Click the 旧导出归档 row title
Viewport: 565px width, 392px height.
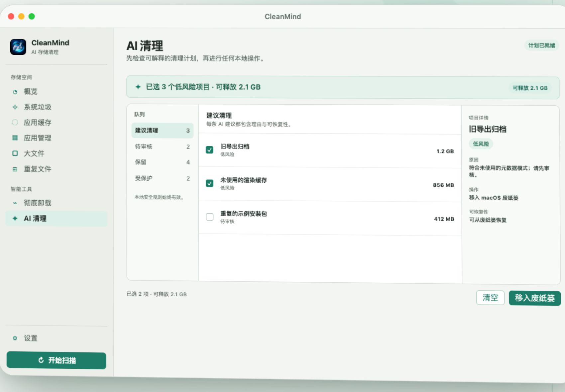click(x=235, y=147)
